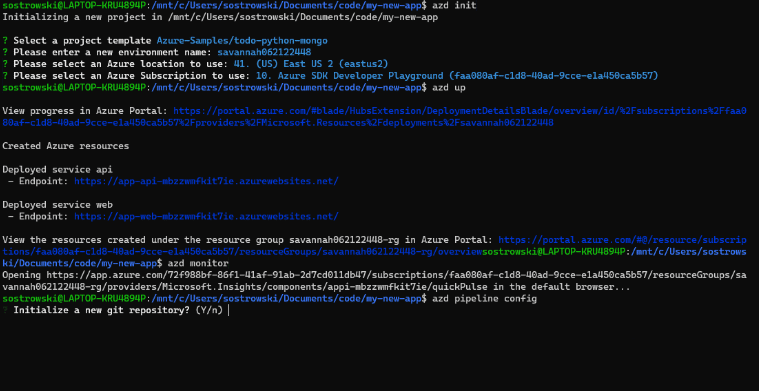Screen dimensions: 759x391
Task: Select the Azure-Samples/todo-python-mongo template name
Action: pos(242,41)
